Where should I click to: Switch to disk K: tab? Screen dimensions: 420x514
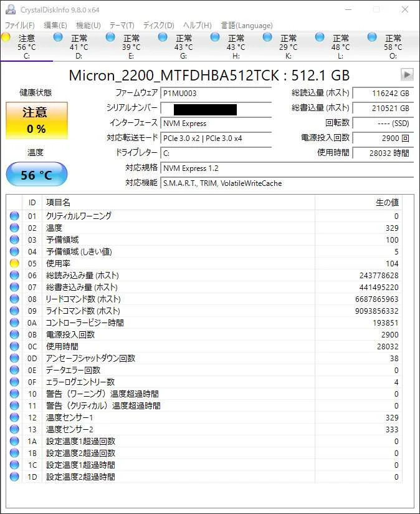pyautogui.click(x=289, y=47)
